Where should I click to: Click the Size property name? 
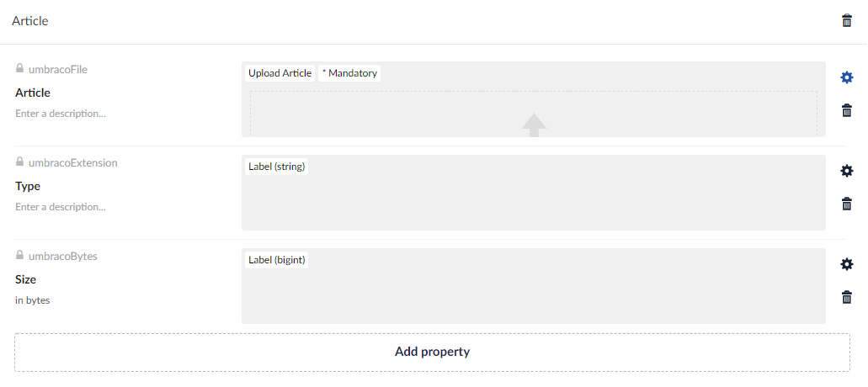tap(25, 280)
